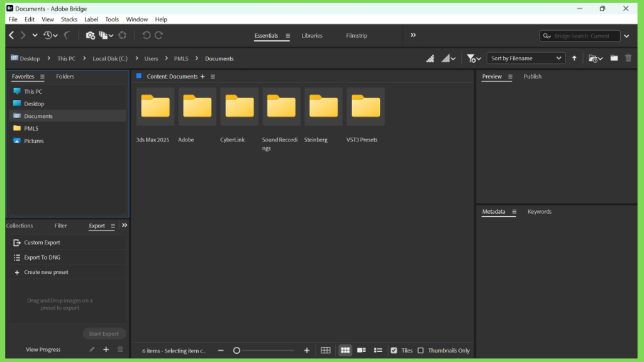Open the Label menu
This screenshot has height=362, width=644.
pos(91,19)
